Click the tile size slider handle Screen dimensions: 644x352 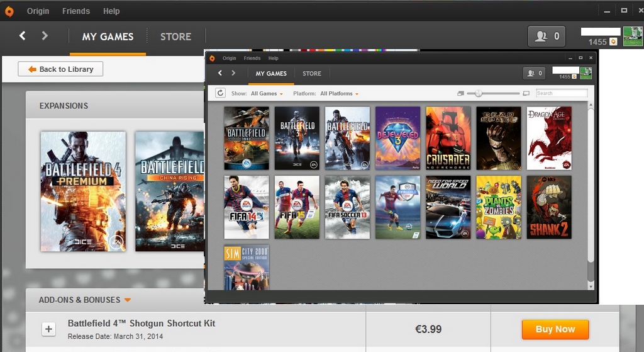click(478, 93)
